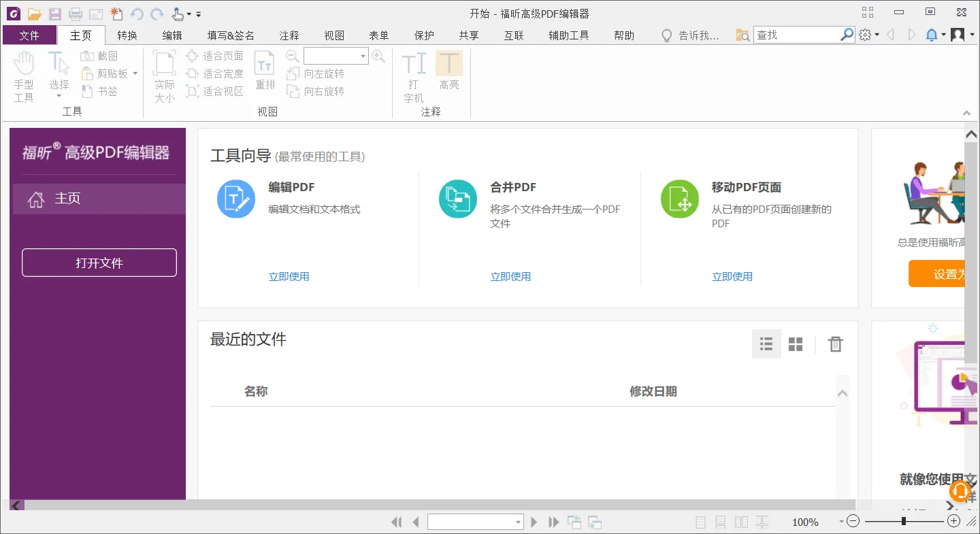Open the page number dropdown in status bar
The width and height of the screenshot is (980, 534).
[518, 522]
